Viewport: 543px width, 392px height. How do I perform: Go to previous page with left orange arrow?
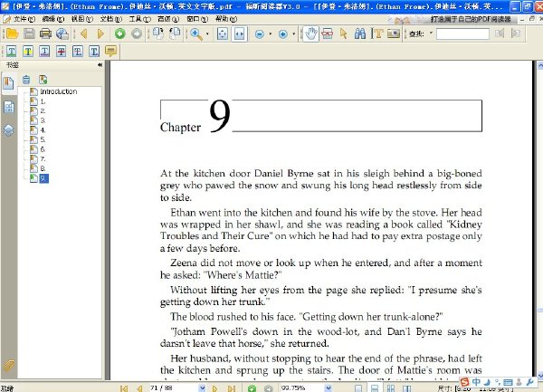[83, 33]
